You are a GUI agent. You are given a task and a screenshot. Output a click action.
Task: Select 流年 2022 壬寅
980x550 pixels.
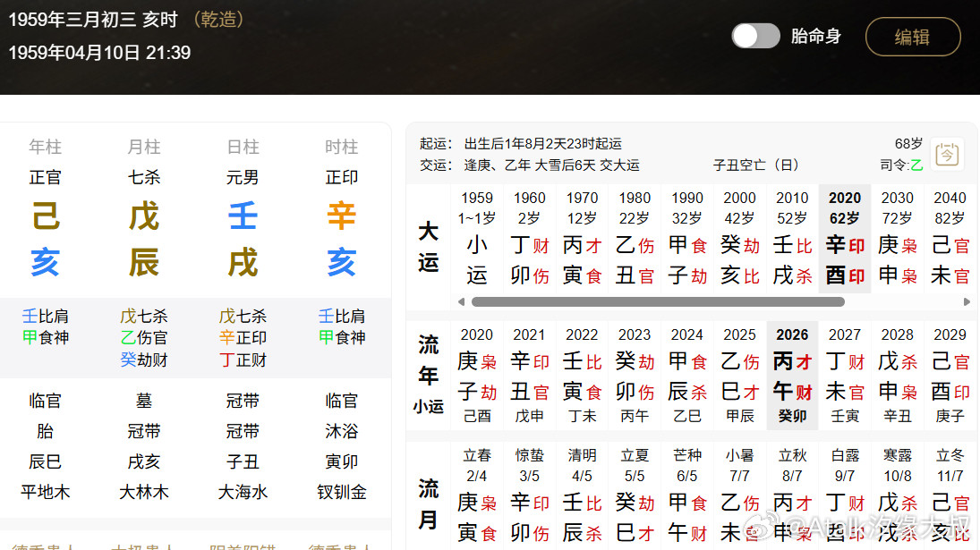(582, 376)
